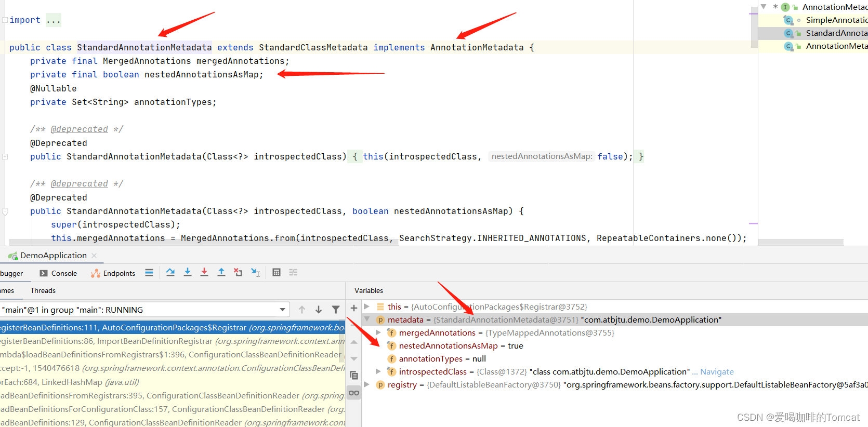Screen dimensions: 868x427
Task: Close the DemoApplication debug tab
Action: tap(94, 256)
